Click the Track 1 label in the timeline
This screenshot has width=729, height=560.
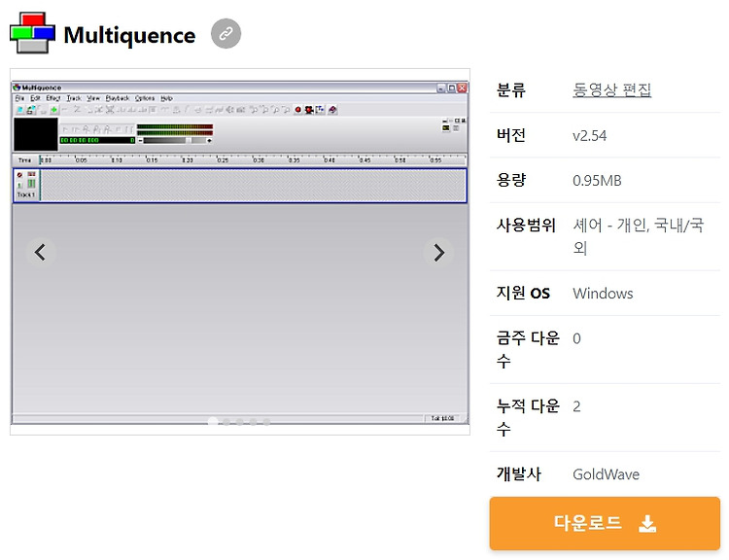(26, 194)
